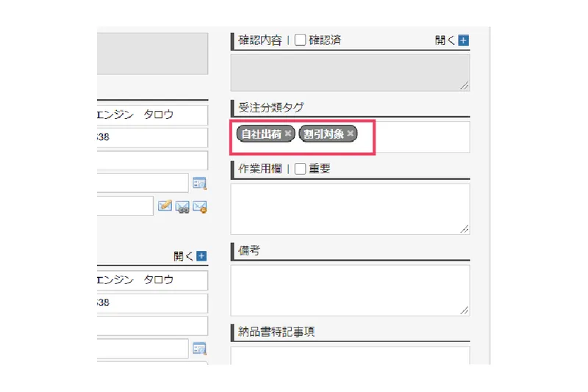Image resolution: width=588 pixels, height=392 pixels.
Task: Click the 作業用欄 text area
Action: tap(351, 209)
